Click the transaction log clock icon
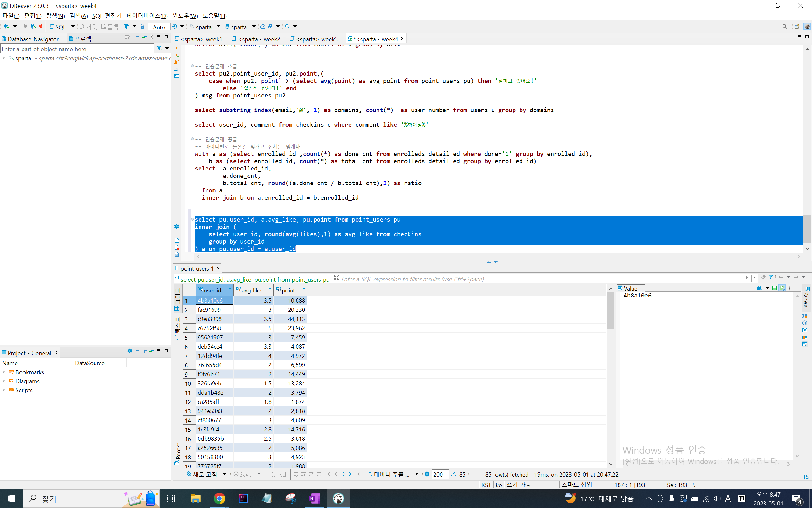 [x=174, y=26]
